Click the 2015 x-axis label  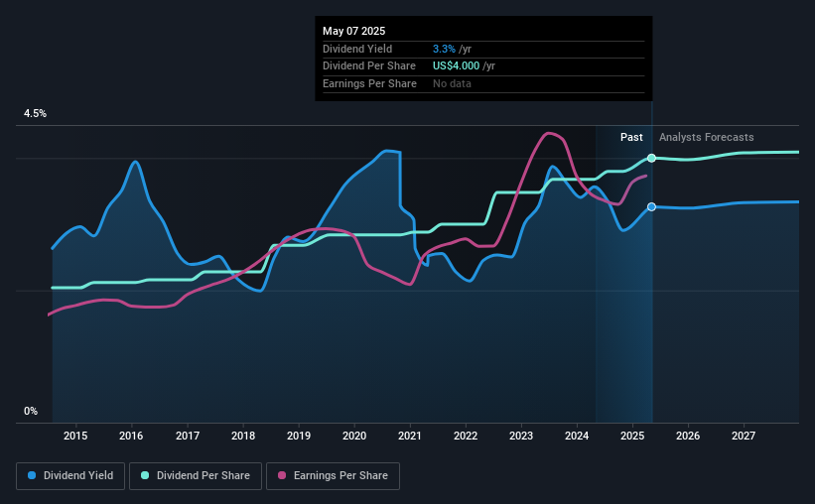[75, 436]
